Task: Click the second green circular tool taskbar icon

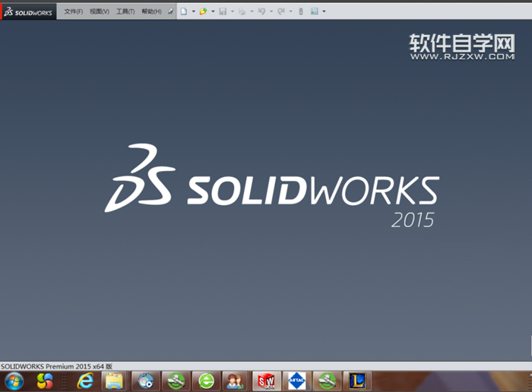Action: 327,381
